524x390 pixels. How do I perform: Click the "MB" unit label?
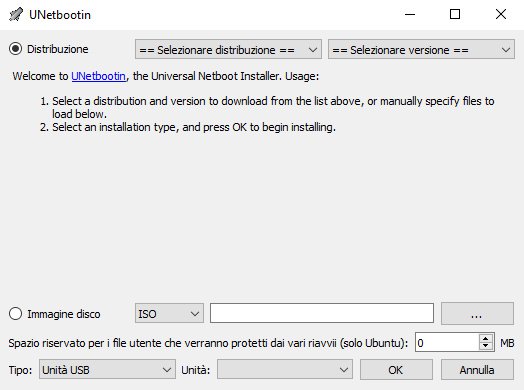pyautogui.click(x=507, y=343)
